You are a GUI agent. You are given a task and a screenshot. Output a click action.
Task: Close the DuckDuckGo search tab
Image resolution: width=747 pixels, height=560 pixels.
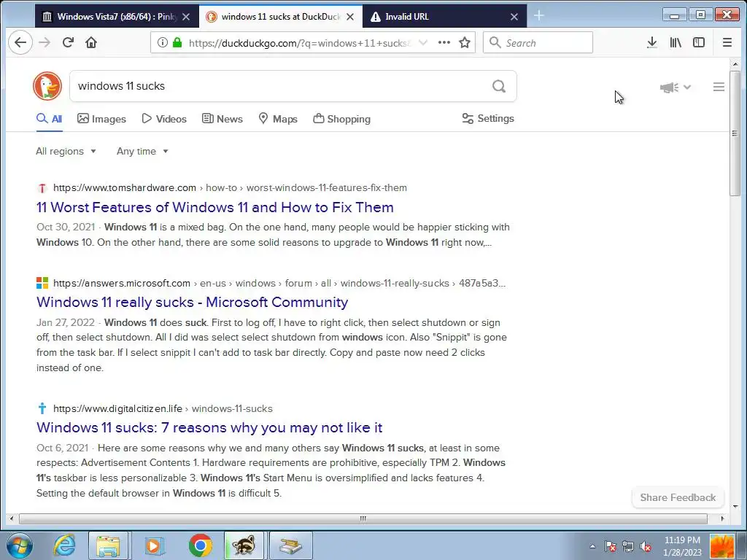(x=350, y=17)
